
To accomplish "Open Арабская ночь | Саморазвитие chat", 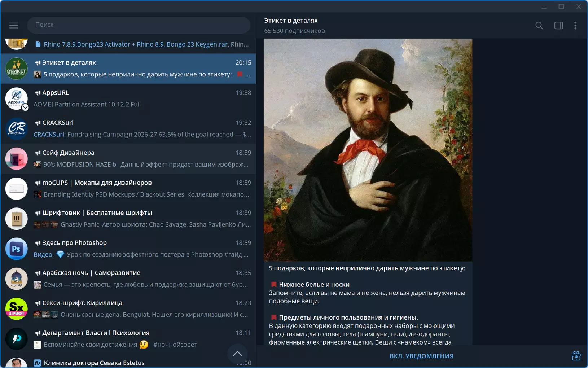I will 128,279.
